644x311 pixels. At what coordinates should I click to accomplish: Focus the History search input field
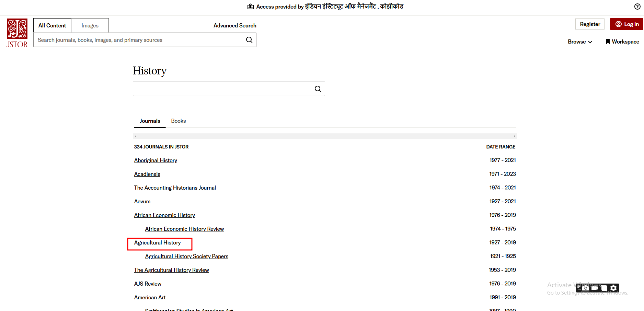click(x=222, y=89)
